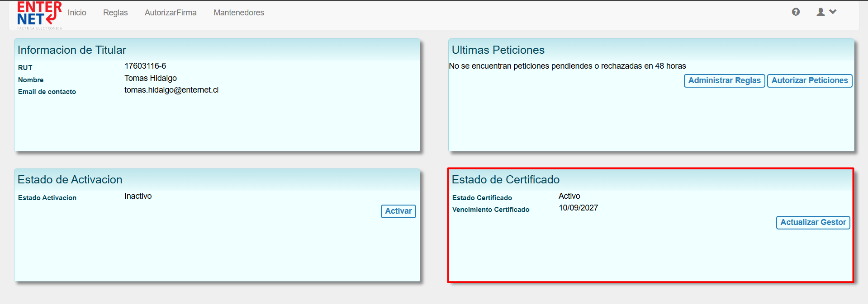Expand the chevron next to user icon
Screen dimensions: 868x304
pyautogui.click(x=833, y=12)
